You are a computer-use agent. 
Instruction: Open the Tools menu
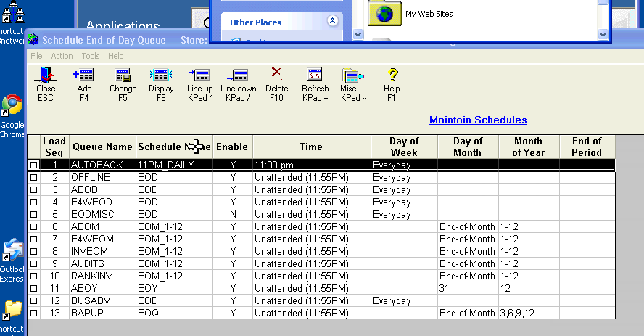[91, 56]
